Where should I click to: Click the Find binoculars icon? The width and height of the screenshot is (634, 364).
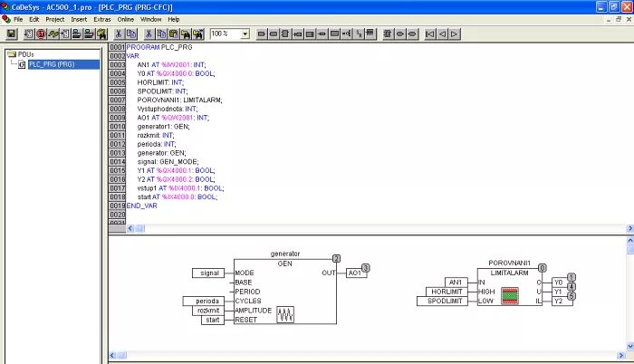coord(186,34)
